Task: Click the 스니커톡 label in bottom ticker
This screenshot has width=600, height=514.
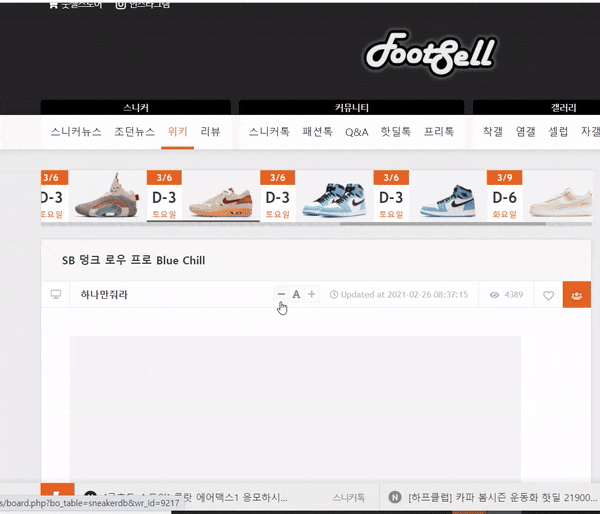Action: coord(348,497)
